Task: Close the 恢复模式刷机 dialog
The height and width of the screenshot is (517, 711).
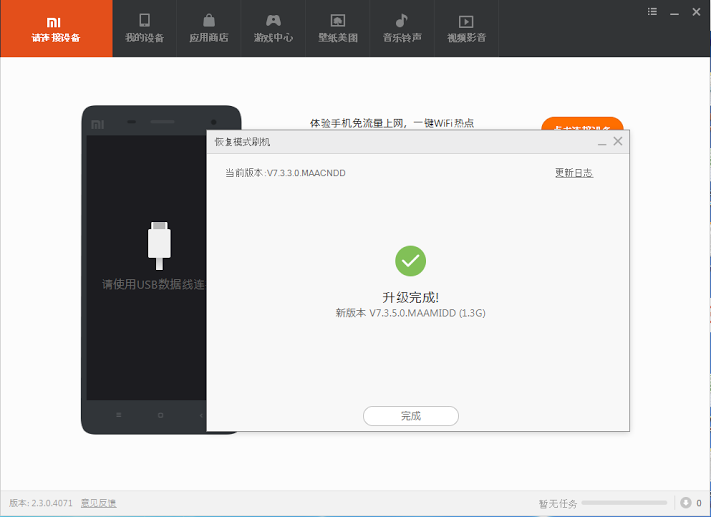Action: [618, 141]
